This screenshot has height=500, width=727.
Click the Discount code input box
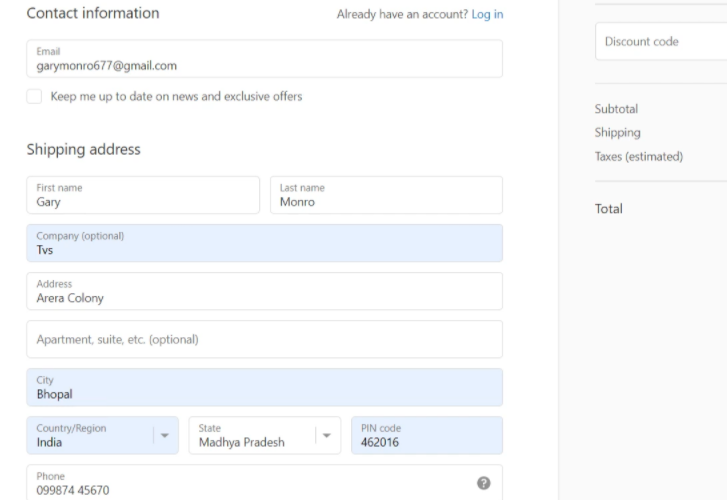click(660, 42)
